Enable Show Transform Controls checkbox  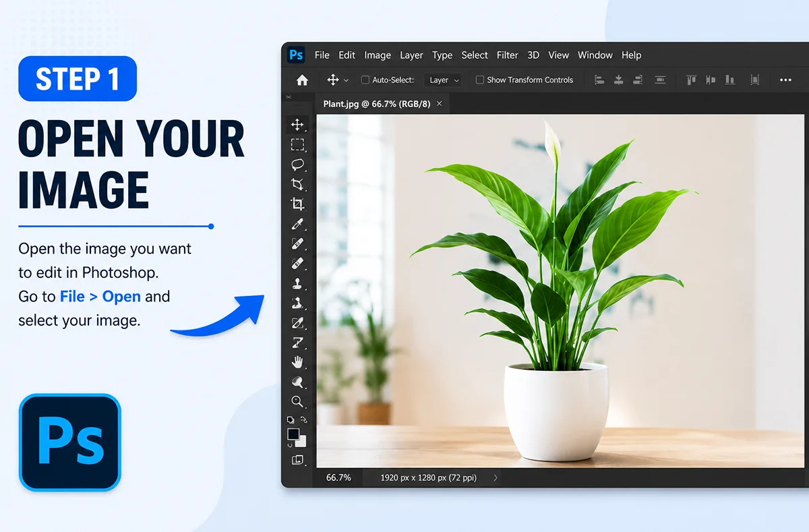tap(480, 80)
